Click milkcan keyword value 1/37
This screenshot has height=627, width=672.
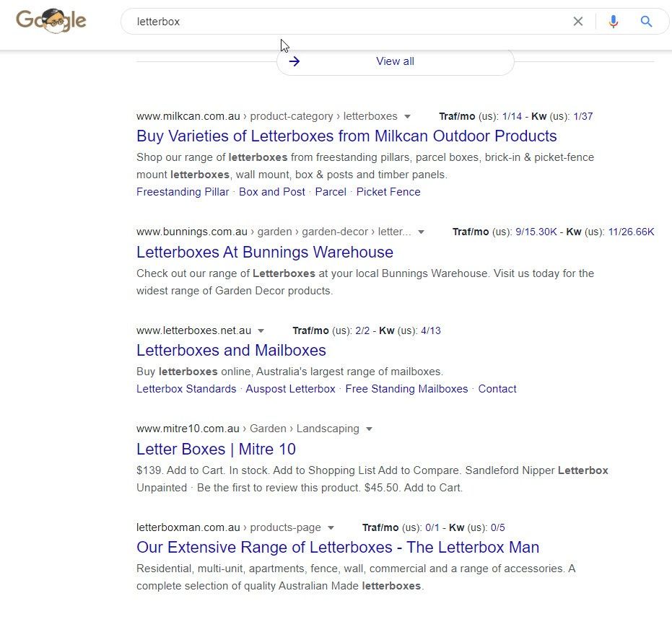pyautogui.click(x=583, y=116)
